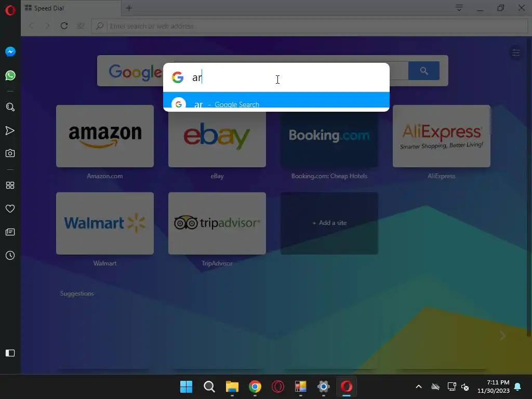The image size is (532, 399).
Task: Click the page vertical scrollbar
Action: coord(528,187)
